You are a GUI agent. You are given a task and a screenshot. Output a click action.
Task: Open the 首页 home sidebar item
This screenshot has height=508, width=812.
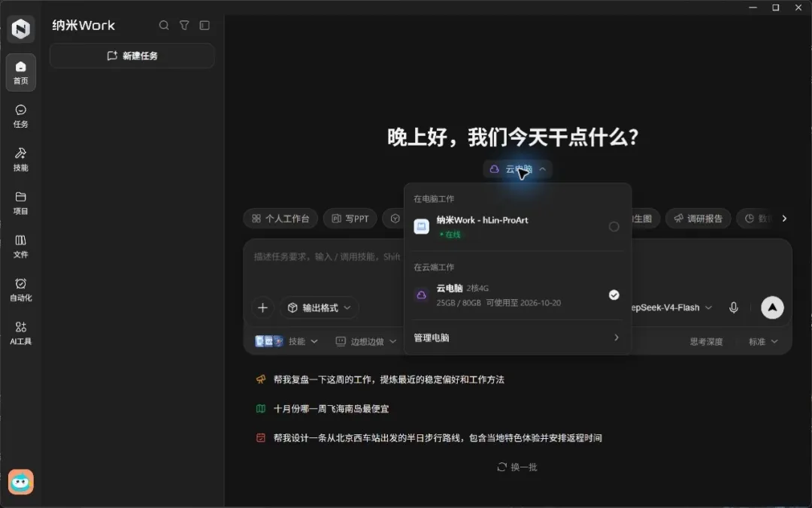tap(21, 72)
